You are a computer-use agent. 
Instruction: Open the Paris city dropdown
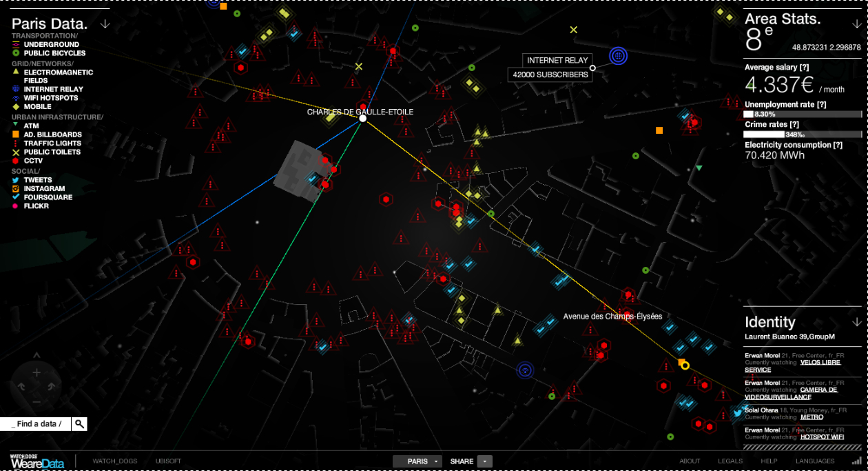417,461
